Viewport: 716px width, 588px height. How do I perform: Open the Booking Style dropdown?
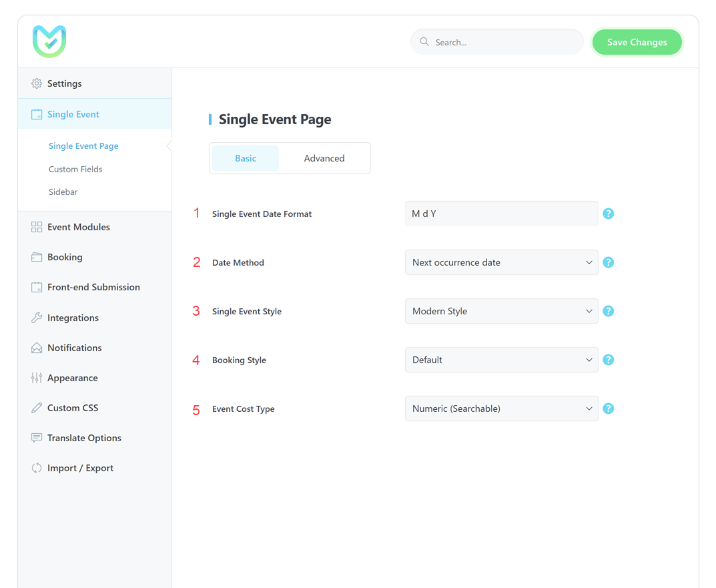(501, 360)
